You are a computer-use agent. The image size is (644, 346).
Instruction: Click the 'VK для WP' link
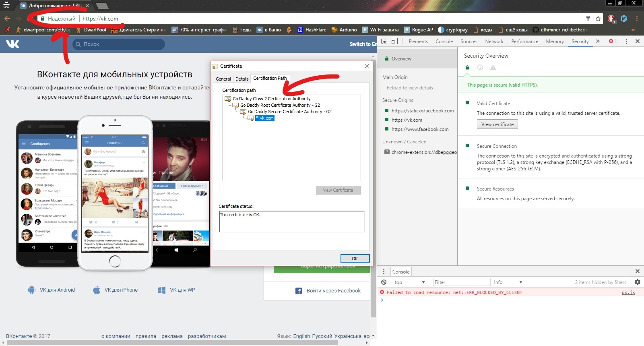177,290
